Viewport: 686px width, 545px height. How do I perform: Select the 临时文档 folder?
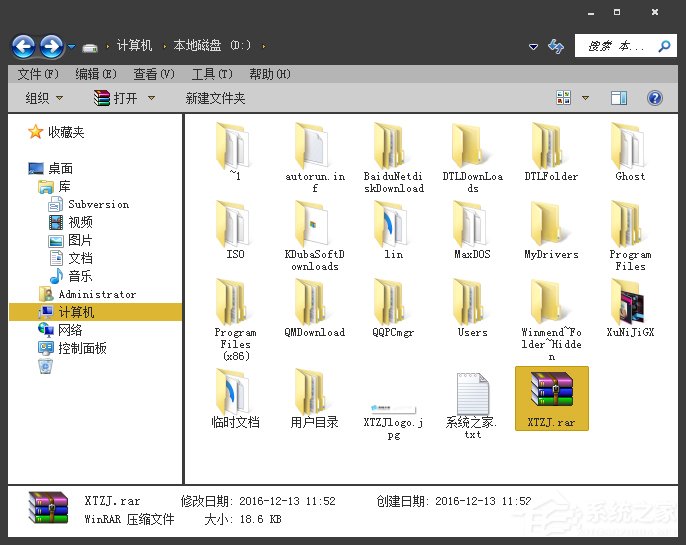[235, 398]
